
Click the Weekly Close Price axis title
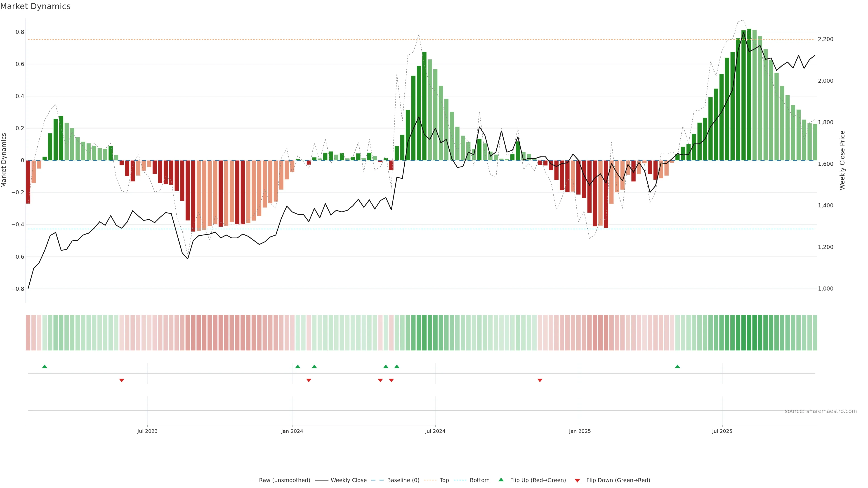tap(842, 160)
